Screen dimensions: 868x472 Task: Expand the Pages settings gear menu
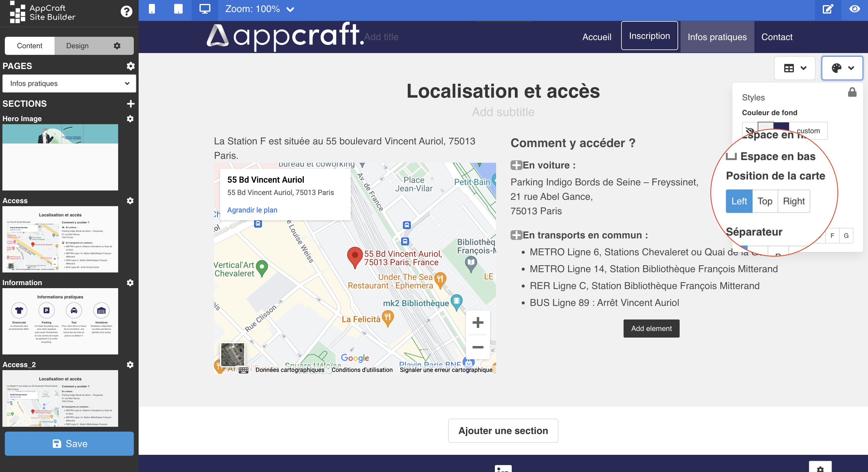(131, 66)
